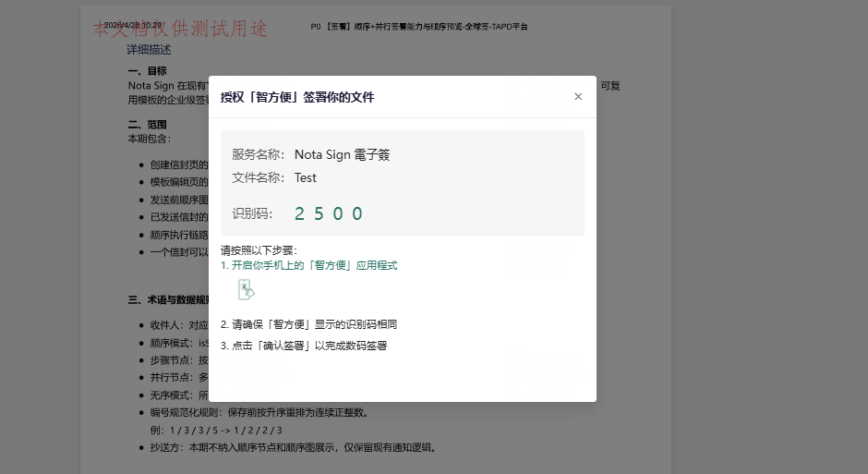Click the 识别码 label
This screenshot has width=868, height=474.
pos(252,213)
